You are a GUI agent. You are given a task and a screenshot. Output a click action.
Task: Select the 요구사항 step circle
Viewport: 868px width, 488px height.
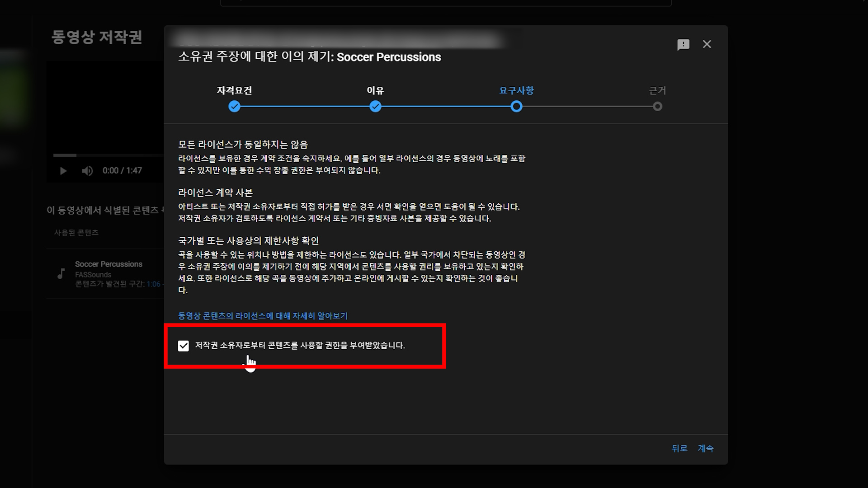pyautogui.click(x=516, y=107)
